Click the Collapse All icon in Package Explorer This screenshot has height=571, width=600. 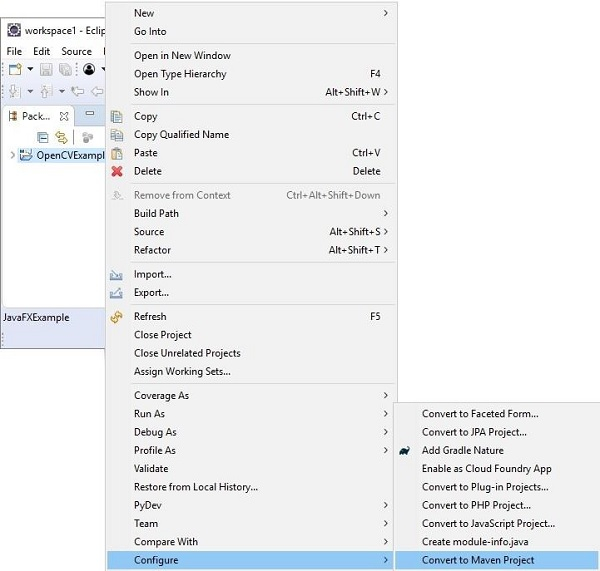tap(43, 137)
